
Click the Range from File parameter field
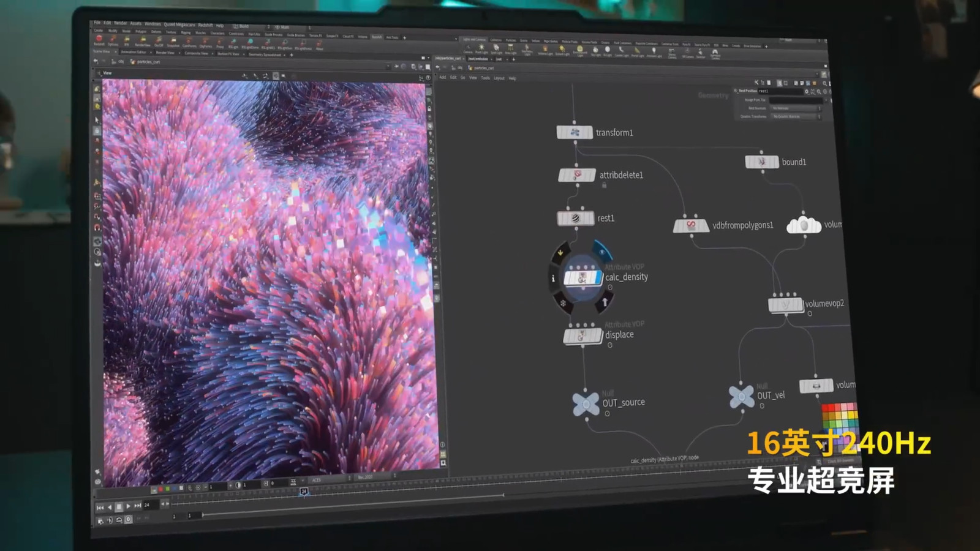click(795, 100)
